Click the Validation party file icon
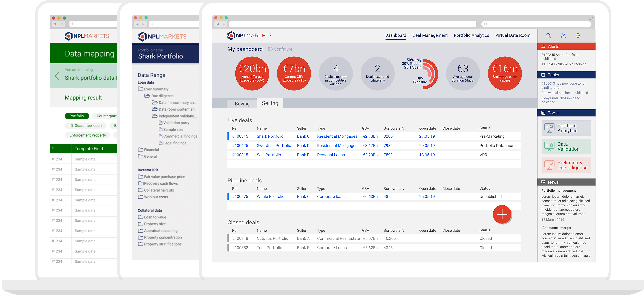 tap(161, 123)
